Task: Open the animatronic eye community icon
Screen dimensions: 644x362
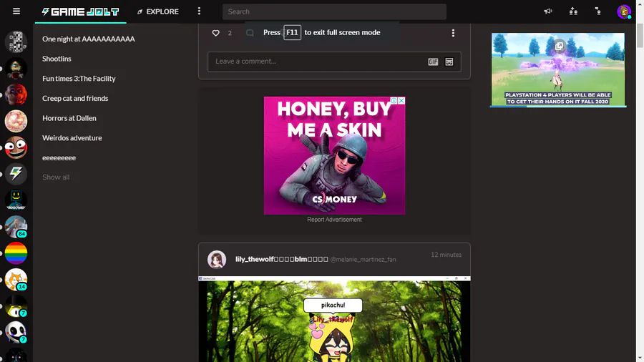Action: (x=16, y=68)
